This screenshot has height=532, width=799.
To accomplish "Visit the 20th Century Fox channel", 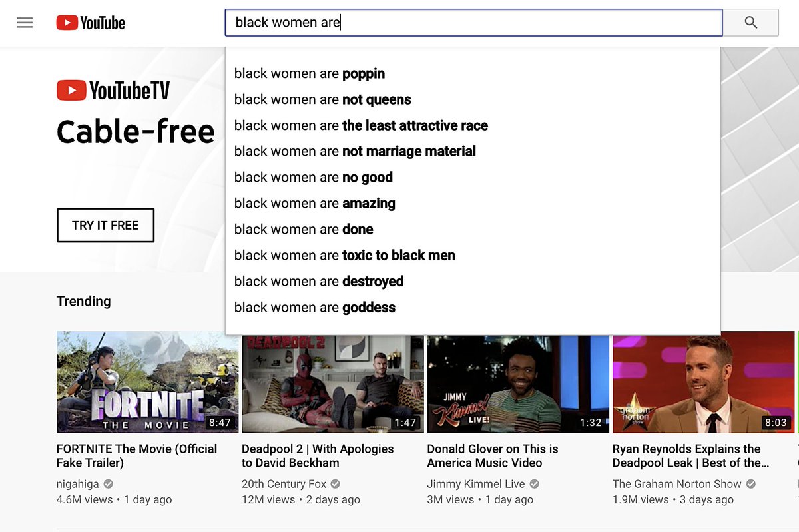I will pos(284,484).
